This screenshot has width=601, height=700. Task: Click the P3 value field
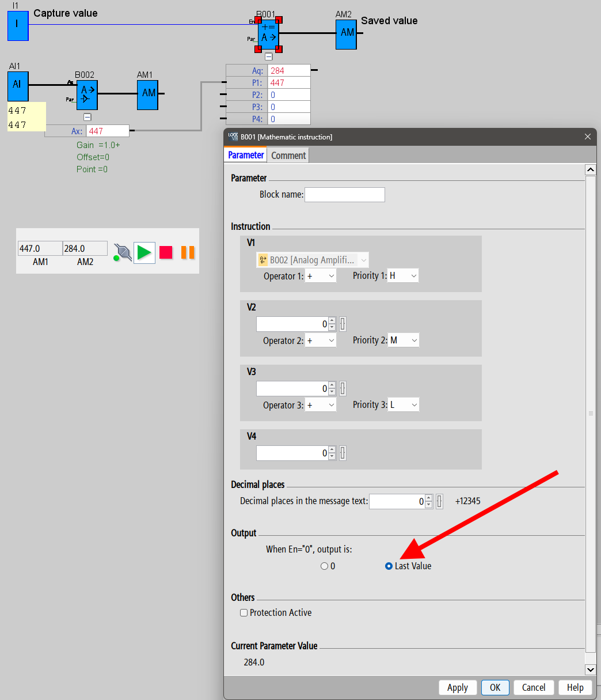288,107
